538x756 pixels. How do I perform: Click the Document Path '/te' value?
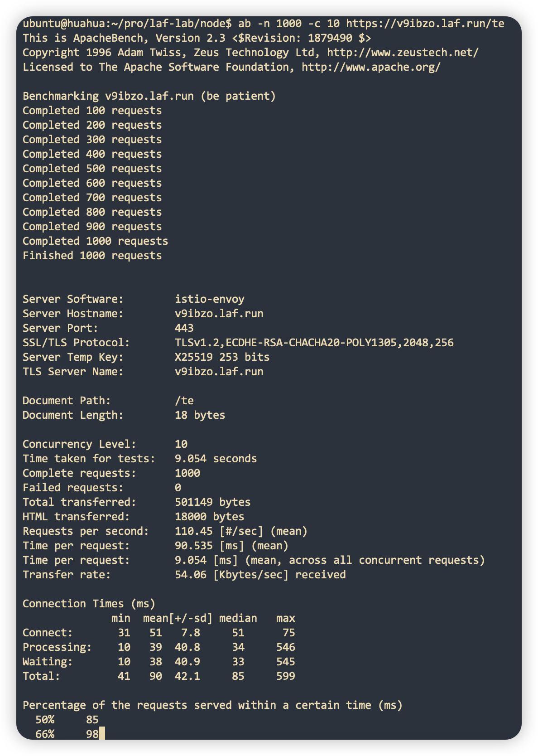click(184, 401)
